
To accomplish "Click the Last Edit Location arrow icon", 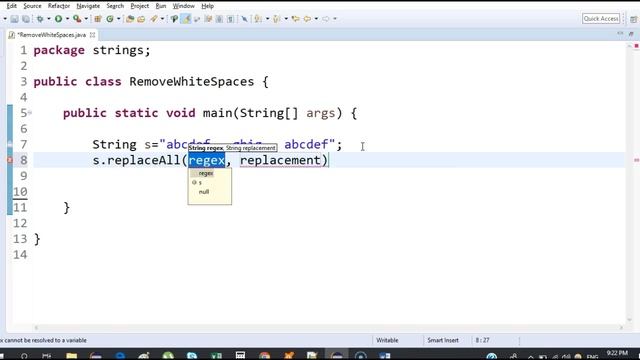I will [x=296, y=19].
